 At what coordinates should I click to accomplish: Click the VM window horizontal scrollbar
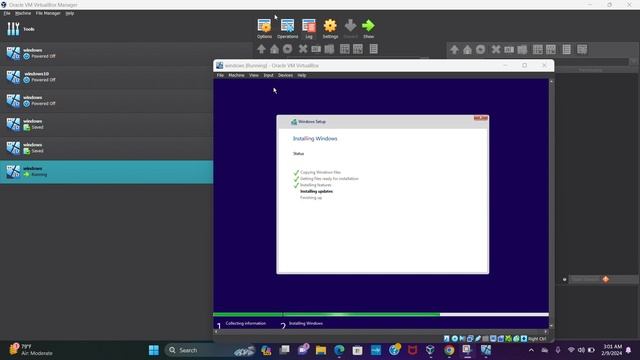coord(380,331)
